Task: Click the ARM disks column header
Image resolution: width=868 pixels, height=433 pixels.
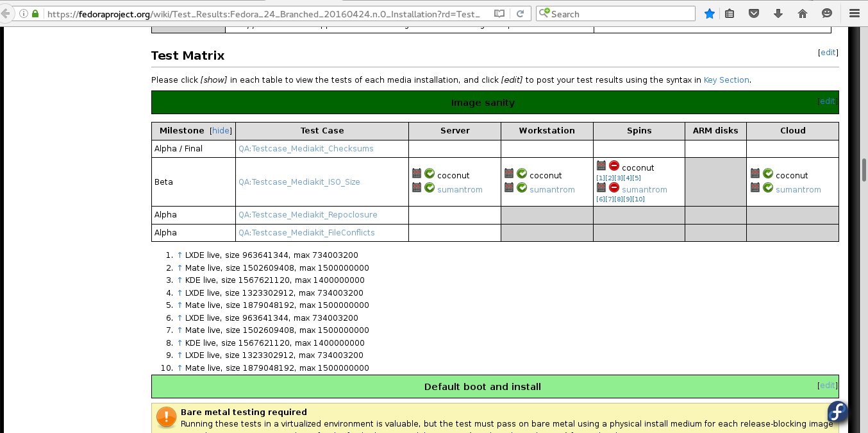Action: click(715, 130)
